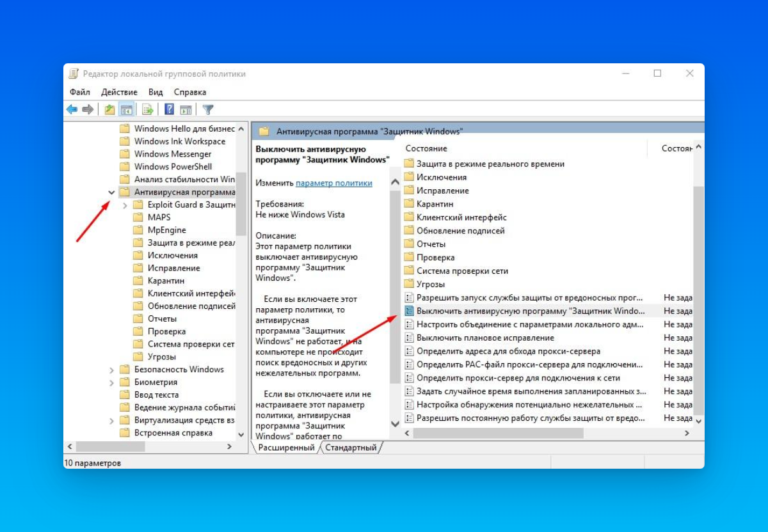The image size is (768, 532).
Task: Click setting icon of Определить PAC-файл прокси-сервера
Action: (409, 364)
